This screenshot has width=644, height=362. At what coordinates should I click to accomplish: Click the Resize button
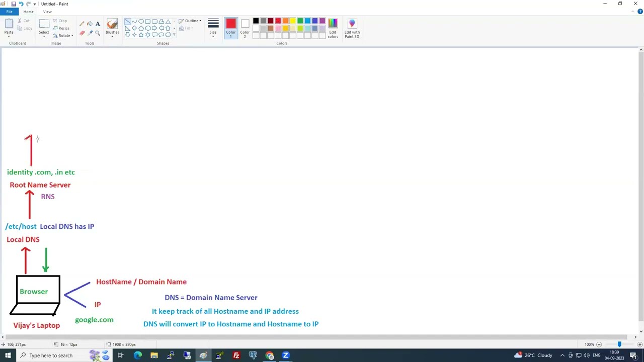click(61, 28)
